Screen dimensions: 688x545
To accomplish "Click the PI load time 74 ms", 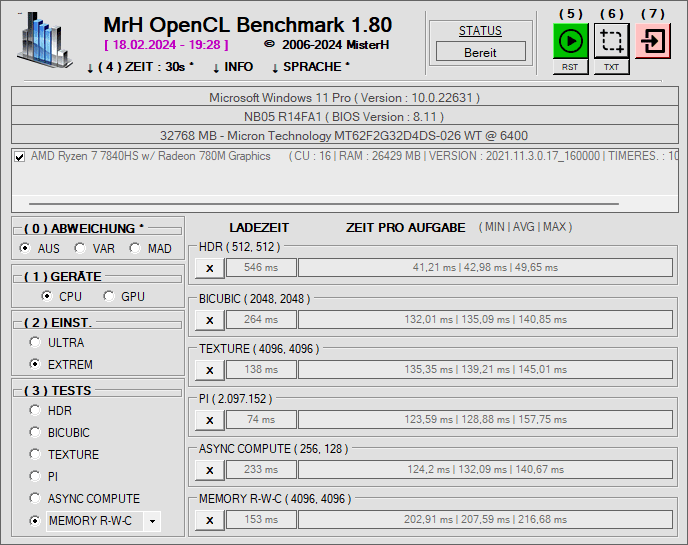I will click(261, 419).
